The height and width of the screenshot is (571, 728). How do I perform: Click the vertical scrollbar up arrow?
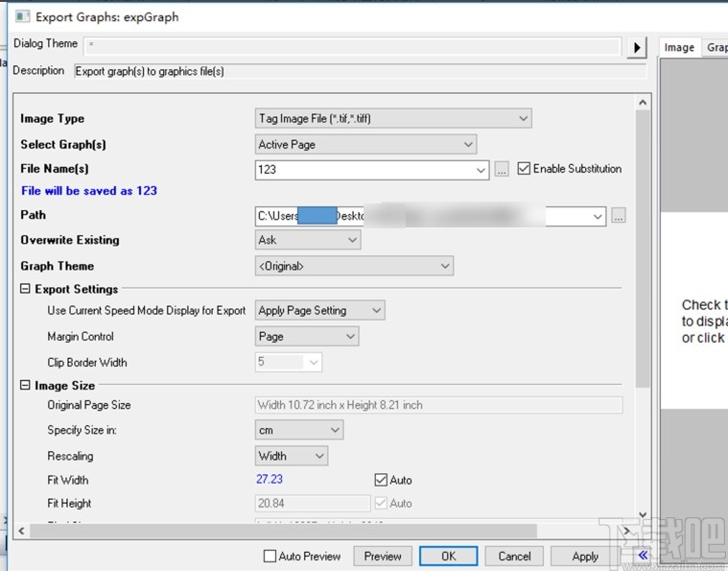point(643,103)
